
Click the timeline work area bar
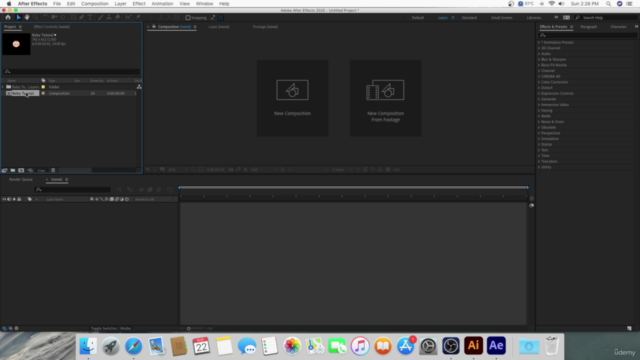[353, 187]
